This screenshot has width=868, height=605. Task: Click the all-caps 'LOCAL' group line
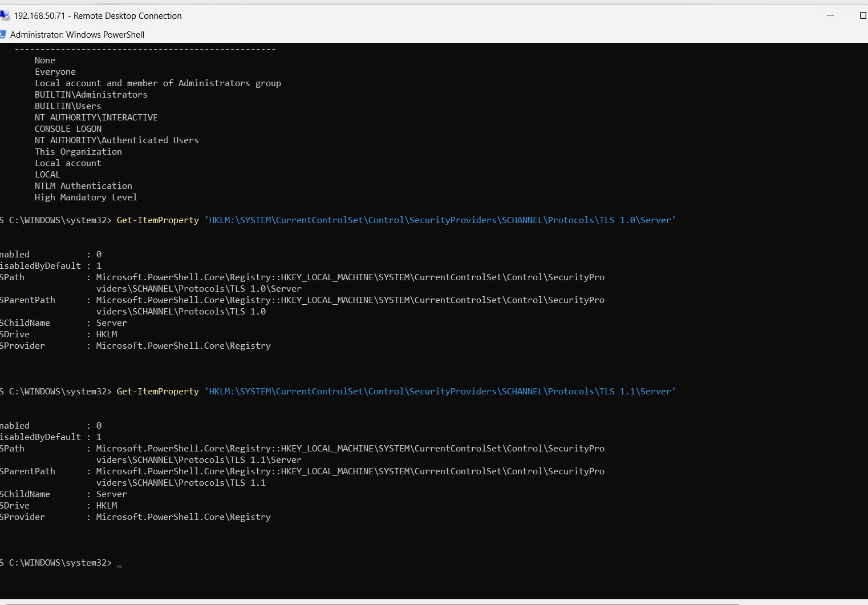[47, 175]
